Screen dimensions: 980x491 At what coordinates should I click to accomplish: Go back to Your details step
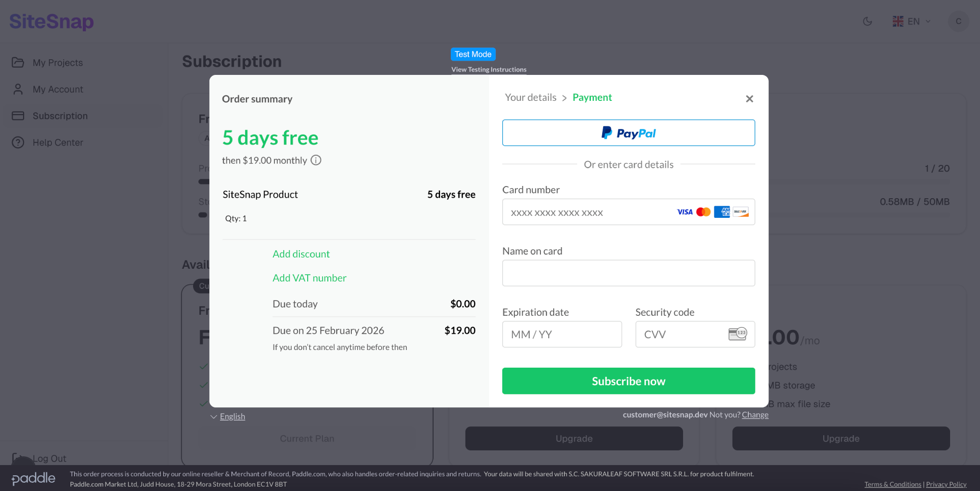(531, 97)
